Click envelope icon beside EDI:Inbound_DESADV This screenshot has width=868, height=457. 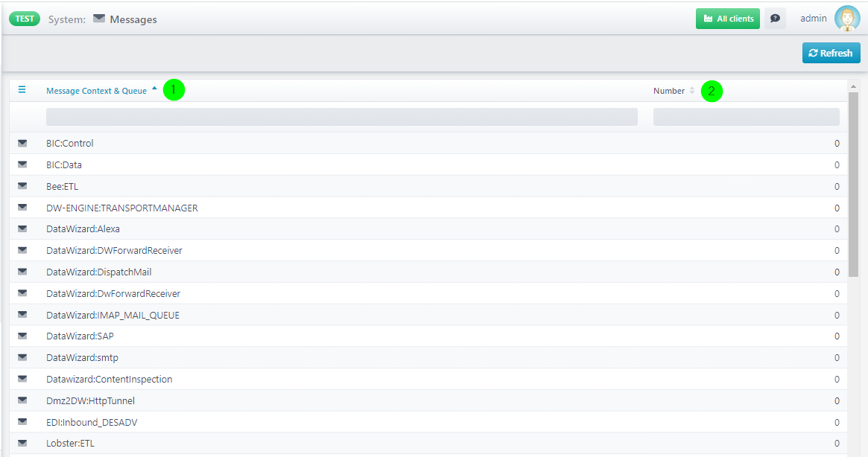tap(22, 422)
